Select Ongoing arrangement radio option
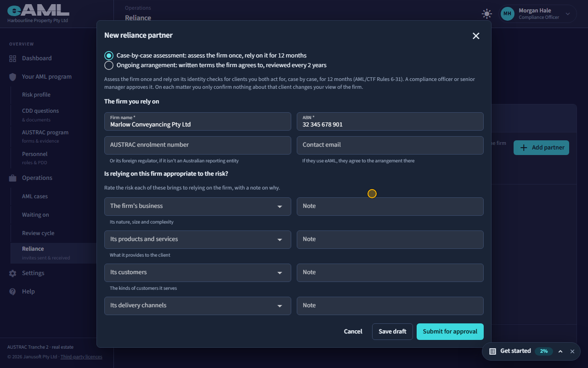 [x=109, y=65]
